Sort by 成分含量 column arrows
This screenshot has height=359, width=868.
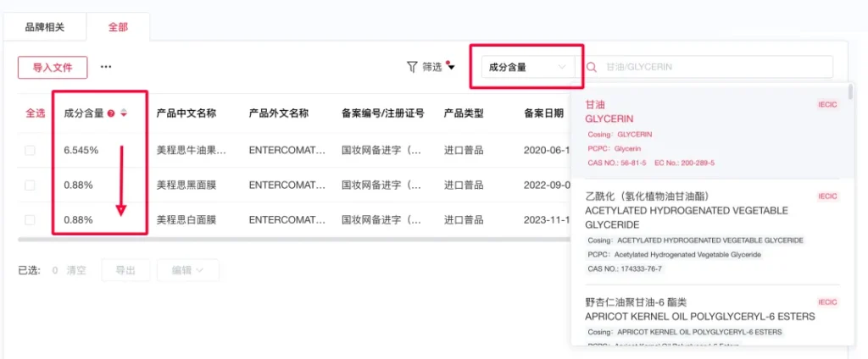pyautogui.click(x=124, y=113)
